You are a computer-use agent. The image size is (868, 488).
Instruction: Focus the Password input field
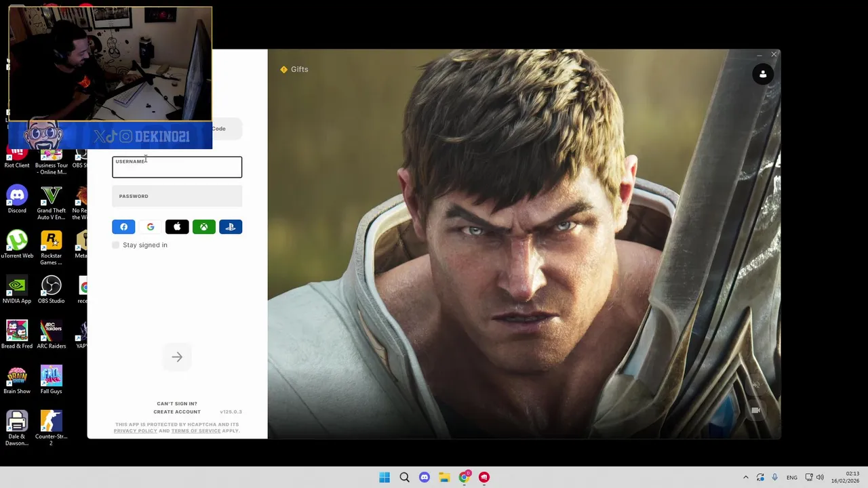point(177,197)
